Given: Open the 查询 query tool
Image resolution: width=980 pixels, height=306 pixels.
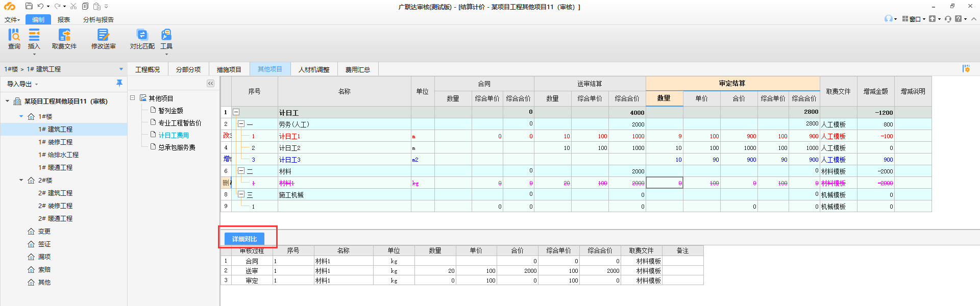Looking at the screenshot, I should (x=14, y=39).
